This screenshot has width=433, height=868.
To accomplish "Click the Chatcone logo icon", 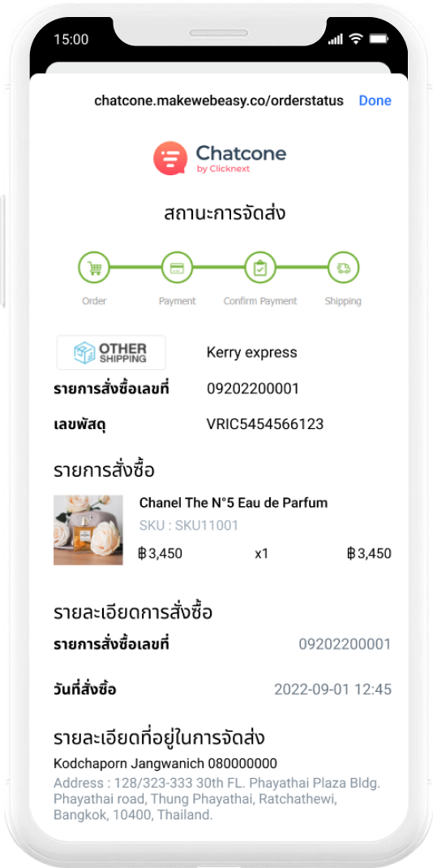I will click(x=170, y=158).
